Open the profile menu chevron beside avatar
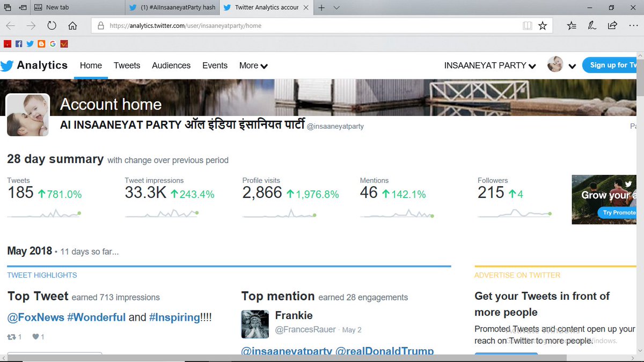Image resolution: width=644 pixels, height=362 pixels. pos(572,67)
